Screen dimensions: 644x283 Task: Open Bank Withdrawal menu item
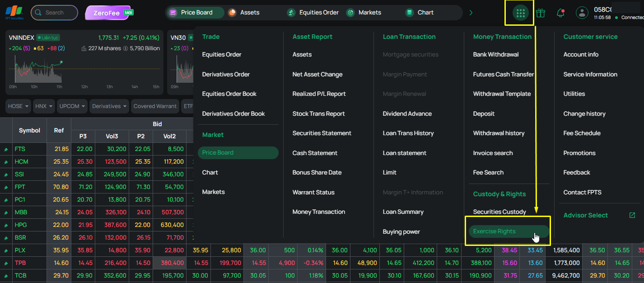[x=496, y=55]
